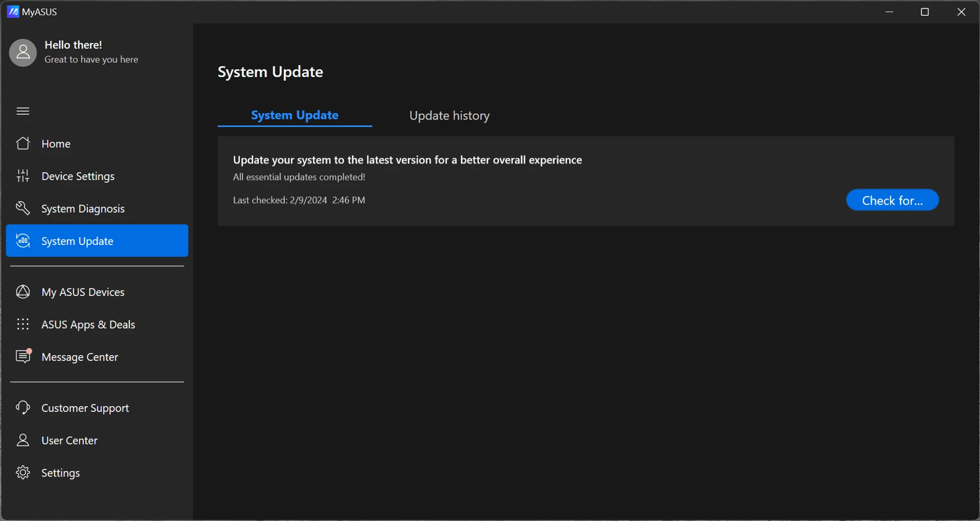The width and height of the screenshot is (980, 521).
Task: Maximize the MyASUS window
Action: click(925, 12)
